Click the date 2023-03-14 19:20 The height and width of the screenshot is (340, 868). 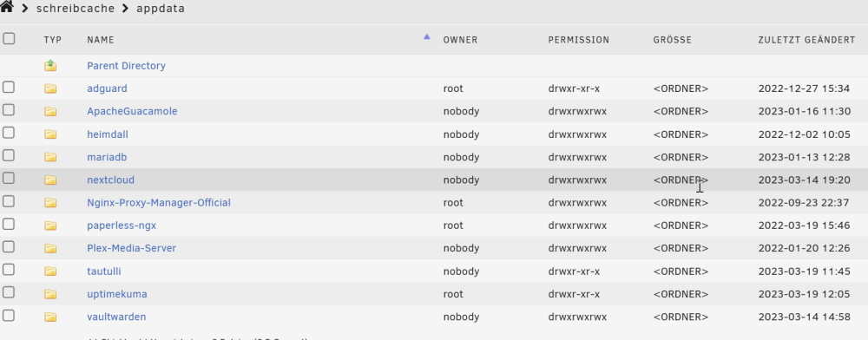(x=805, y=180)
